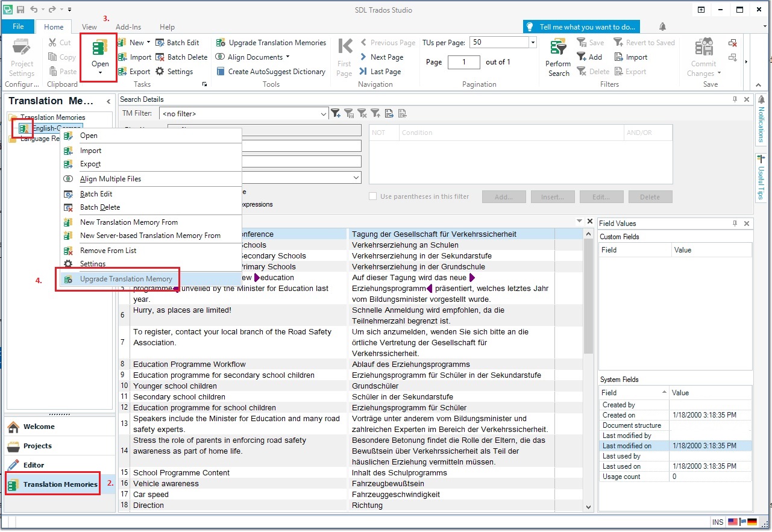Viewport: 772px width, 532px height.
Task: Click the Import icon in Tasks group
Action: pyautogui.click(x=122, y=57)
